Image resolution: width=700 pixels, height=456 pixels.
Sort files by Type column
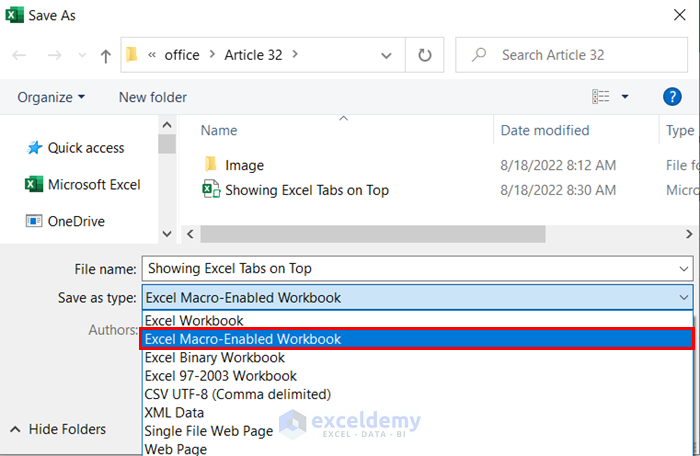click(x=680, y=130)
